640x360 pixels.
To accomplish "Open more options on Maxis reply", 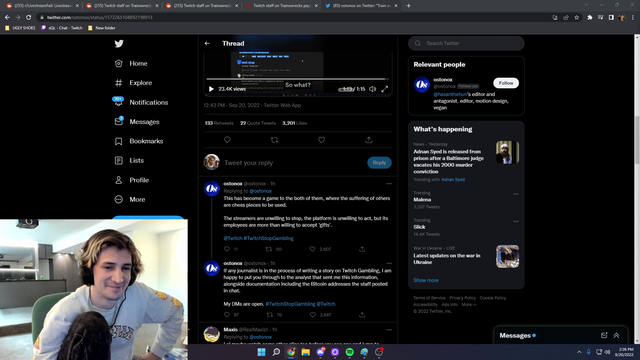I will point(389,329).
